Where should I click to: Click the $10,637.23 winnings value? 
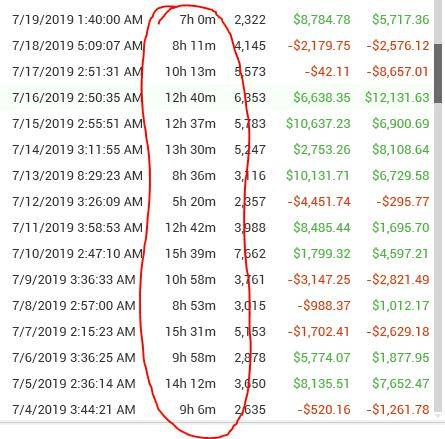click(x=318, y=124)
